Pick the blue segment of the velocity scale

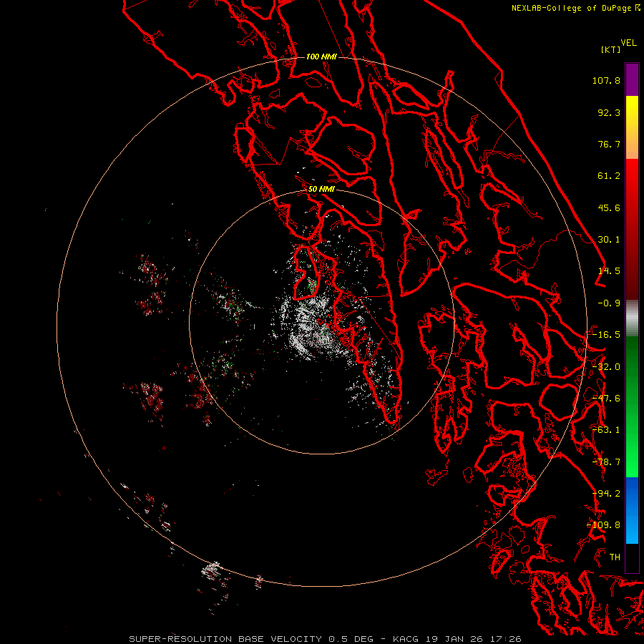click(632, 510)
